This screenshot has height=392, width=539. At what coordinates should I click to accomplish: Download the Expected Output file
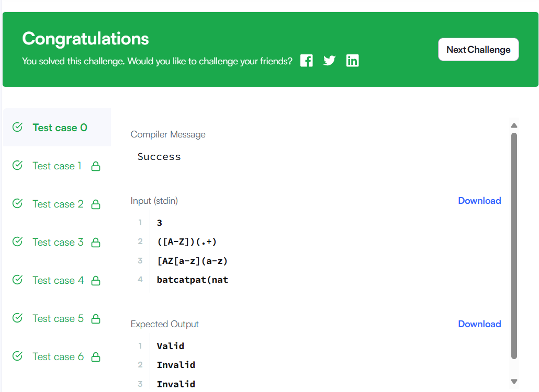tap(479, 324)
